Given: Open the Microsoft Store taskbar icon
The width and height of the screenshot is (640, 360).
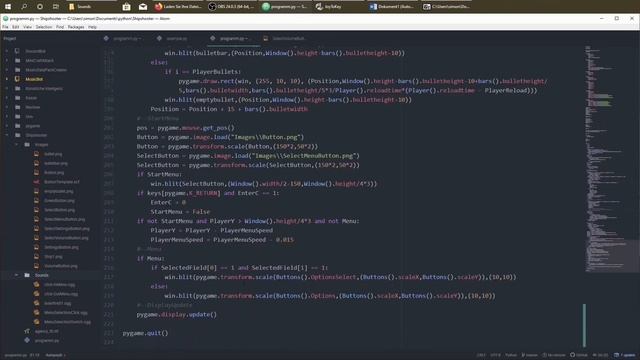Looking at the screenshot, I should [x=127, y=7].
